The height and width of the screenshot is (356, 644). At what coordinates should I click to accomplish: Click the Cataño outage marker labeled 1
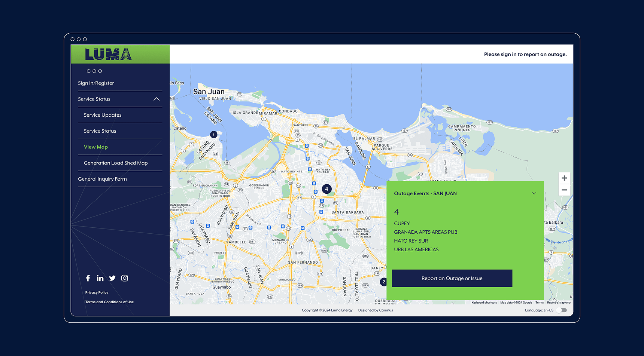(x=213, y=135)
